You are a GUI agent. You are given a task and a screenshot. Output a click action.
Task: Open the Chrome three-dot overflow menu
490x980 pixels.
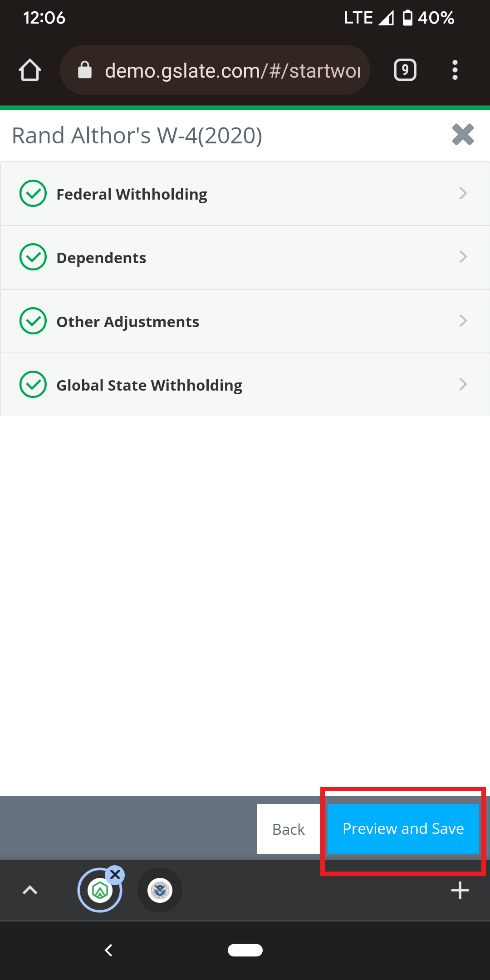click(x=455, y=70)
